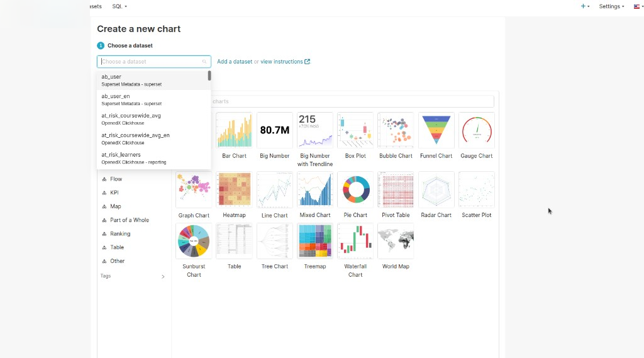Viewport: 644px width, 358px height.
Task: Select the Pie Chart thumbnail
Action: pyautogui.click(x=355, y=189)
